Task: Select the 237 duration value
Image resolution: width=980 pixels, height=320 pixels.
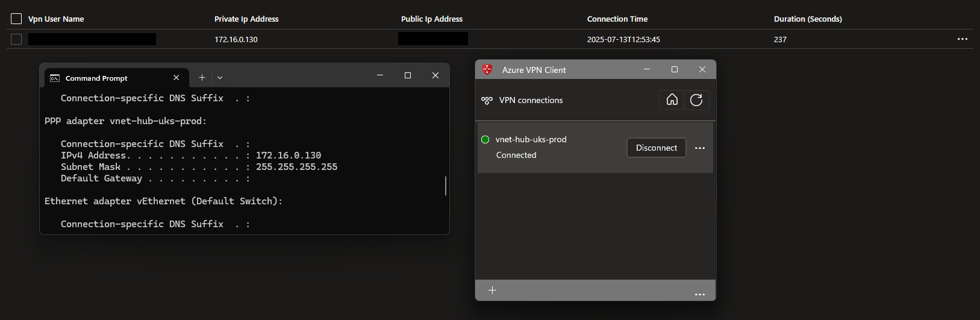Action: tap(780, 40)
